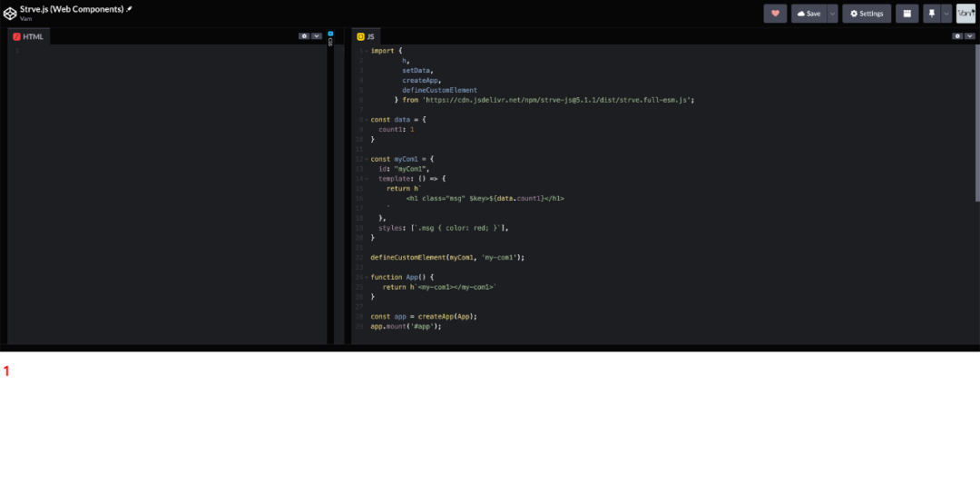980x493 pixels.
Task: Open pen Settings button
Action: coord(867,14)
